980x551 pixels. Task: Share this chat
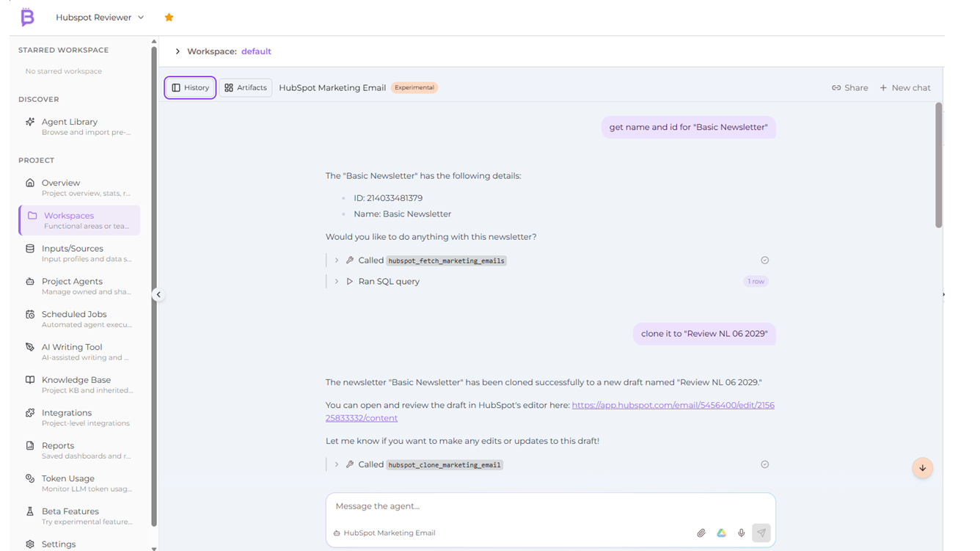point(849,88)
